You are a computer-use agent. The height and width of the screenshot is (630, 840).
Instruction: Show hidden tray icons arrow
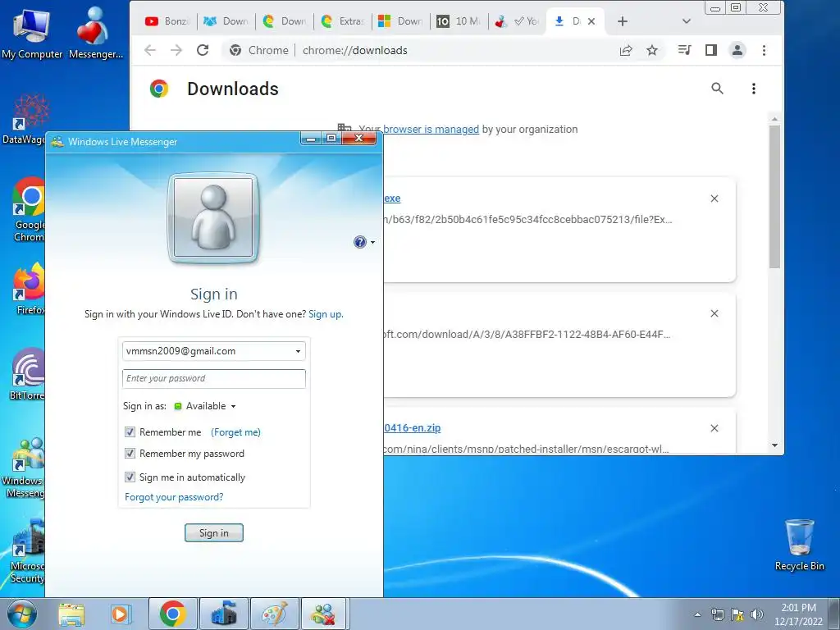point(697,614)
